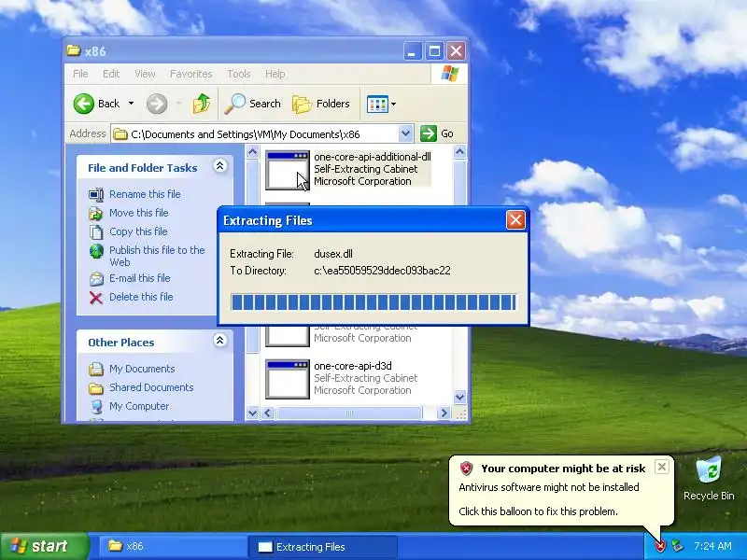Select the one-core-api-d3d file icon
Image resolution: width=747 pixels, height=560 pixels.
[288, 379]
